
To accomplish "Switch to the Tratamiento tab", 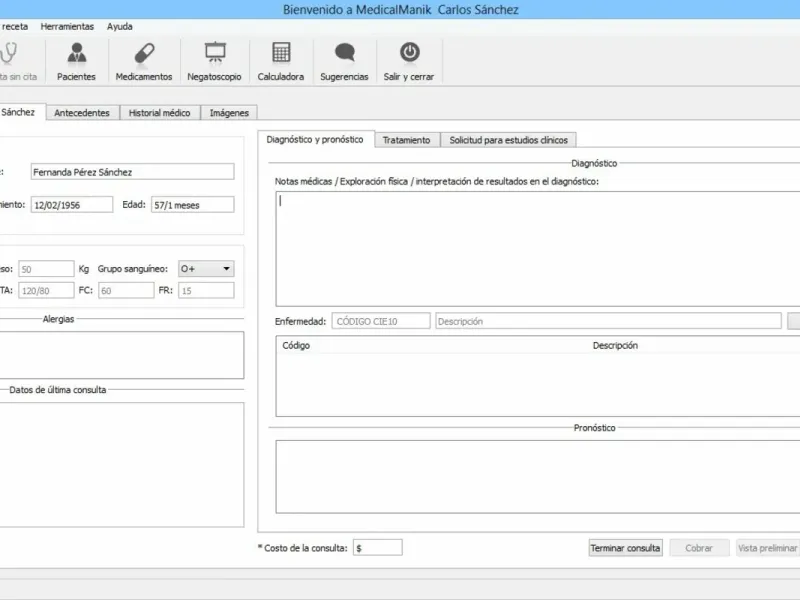I will pyautogui.click(x=407, y=140).
